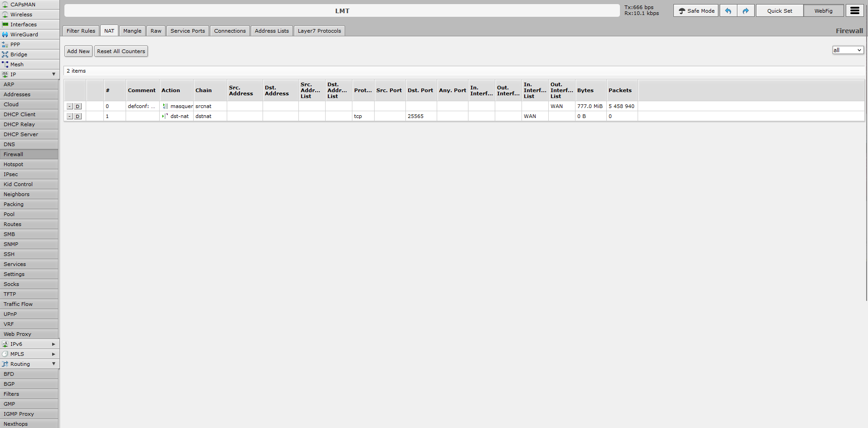The width and height of the screenshot is (868, 428).
Task: Switch to the Raw tab
Action: pos(156,31)
